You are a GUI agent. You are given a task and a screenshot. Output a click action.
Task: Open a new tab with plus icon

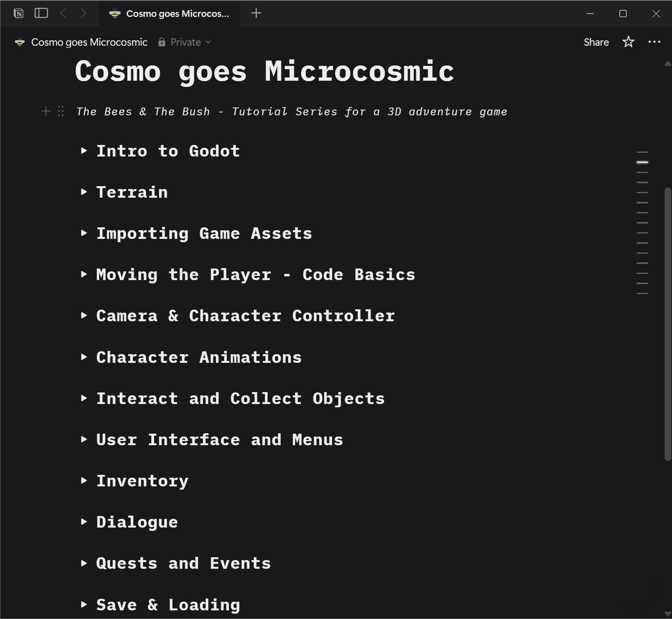pos(256,13)
